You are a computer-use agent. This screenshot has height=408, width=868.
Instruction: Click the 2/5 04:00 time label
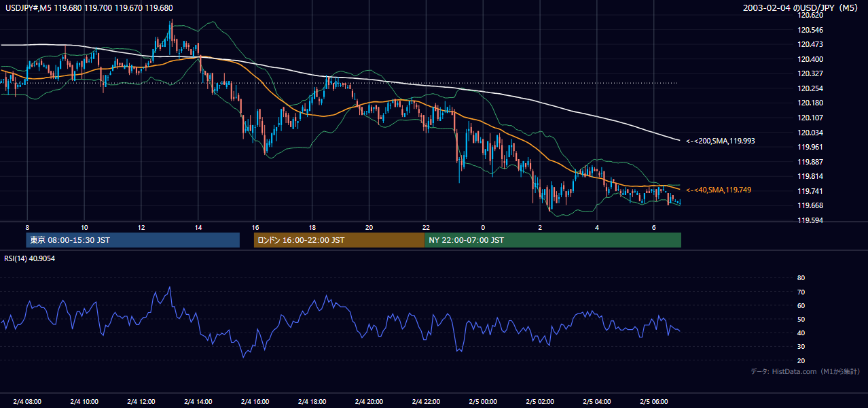coord(597,401)
